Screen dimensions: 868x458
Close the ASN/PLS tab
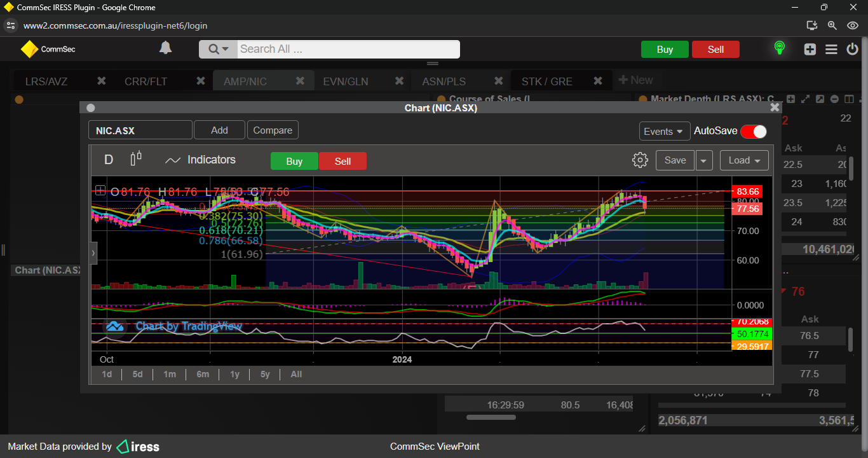[498, 81]
